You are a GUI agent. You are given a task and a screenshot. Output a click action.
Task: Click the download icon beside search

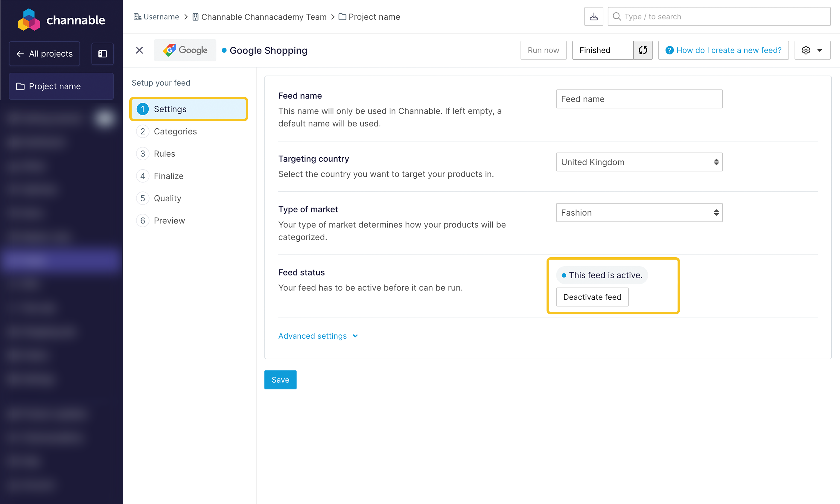594,17
